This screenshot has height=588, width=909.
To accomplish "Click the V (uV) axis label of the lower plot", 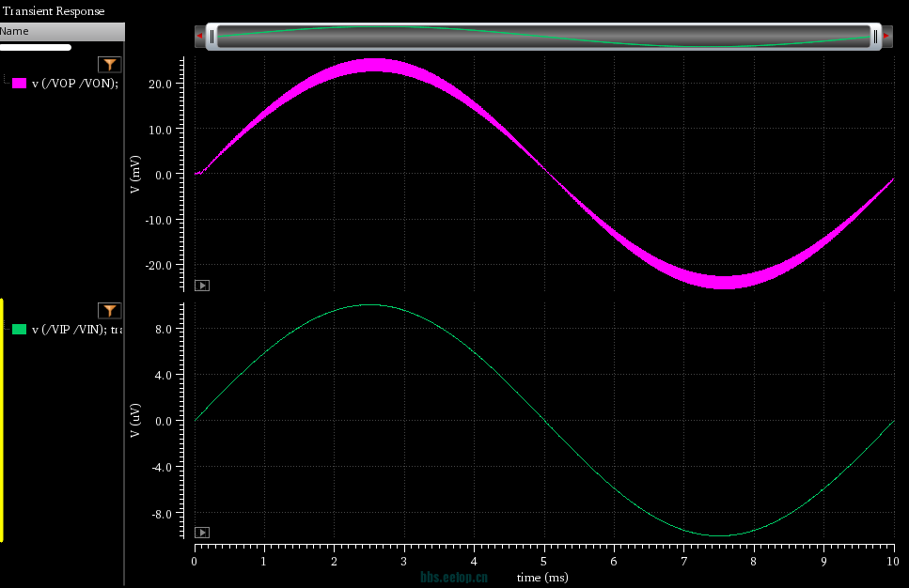I will [x=135, y=421].
